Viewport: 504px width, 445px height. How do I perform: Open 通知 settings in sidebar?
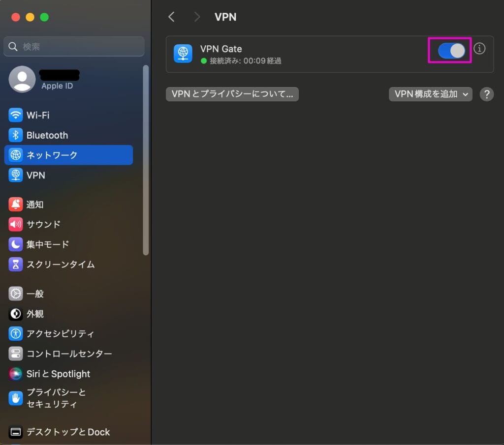[x=68, y=205]
